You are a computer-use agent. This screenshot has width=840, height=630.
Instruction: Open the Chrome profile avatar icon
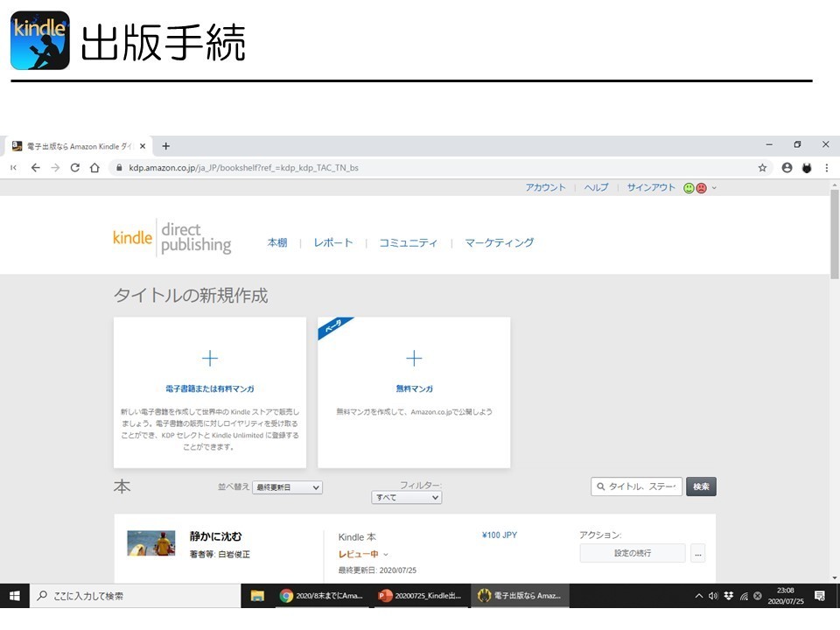tap(787, 168)
